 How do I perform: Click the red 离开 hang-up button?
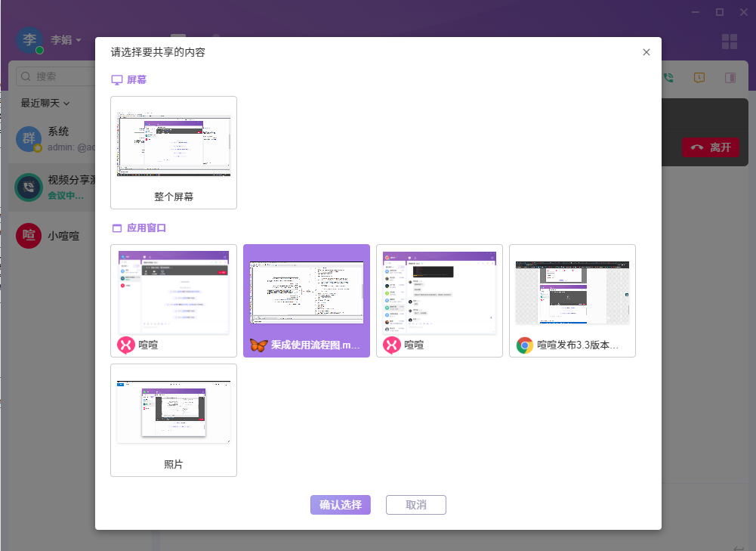(x=710, y=147)
